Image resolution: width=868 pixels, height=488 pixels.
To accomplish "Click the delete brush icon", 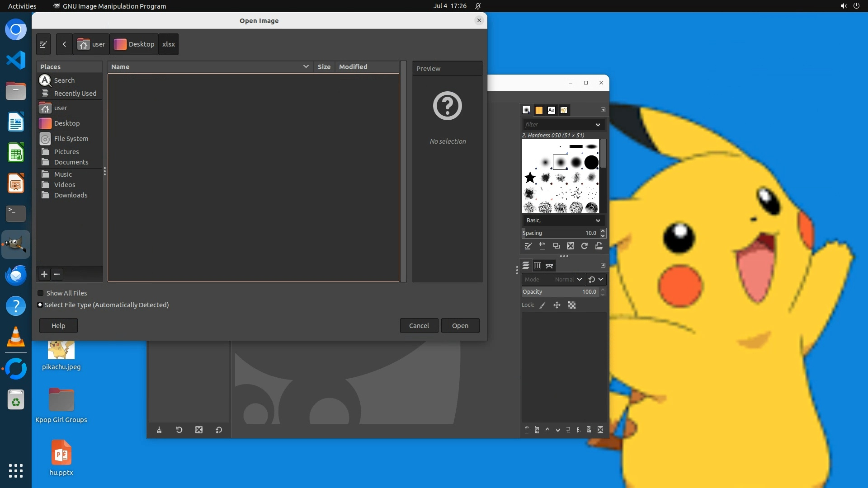I will pos(571,246).
